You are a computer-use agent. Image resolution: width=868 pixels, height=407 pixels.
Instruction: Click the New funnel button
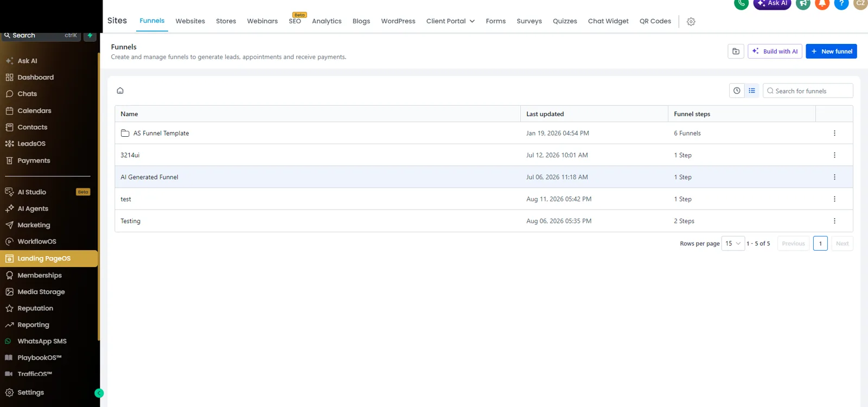click(x=831, y=51)
